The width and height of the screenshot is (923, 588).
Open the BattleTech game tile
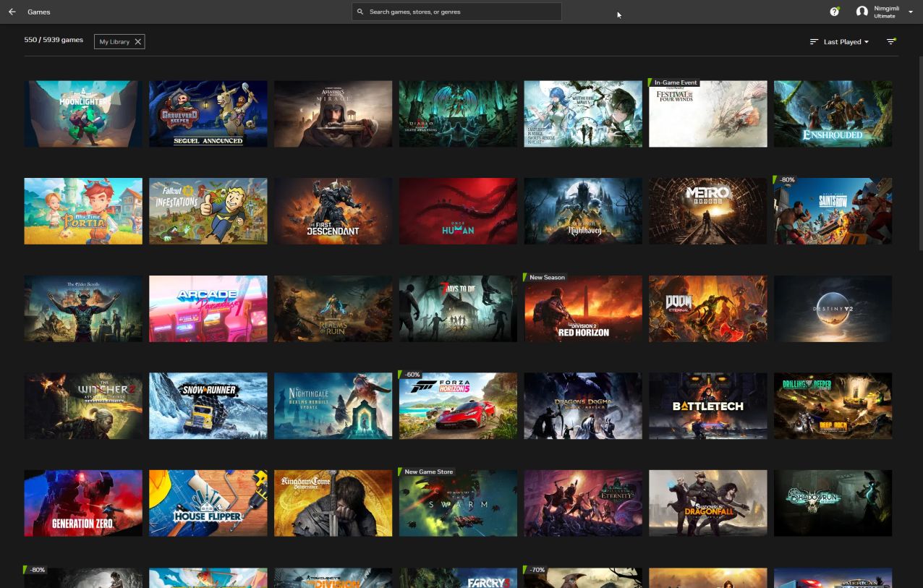(708, 406)
